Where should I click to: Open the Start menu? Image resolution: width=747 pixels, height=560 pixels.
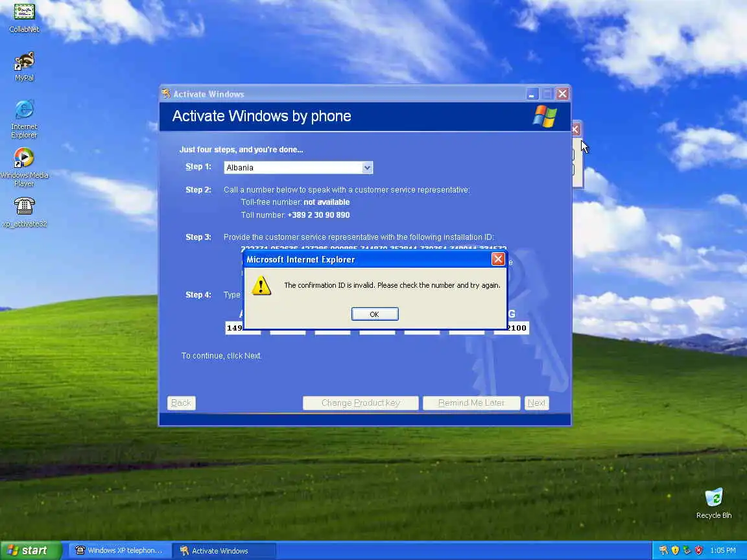point(30,550)
